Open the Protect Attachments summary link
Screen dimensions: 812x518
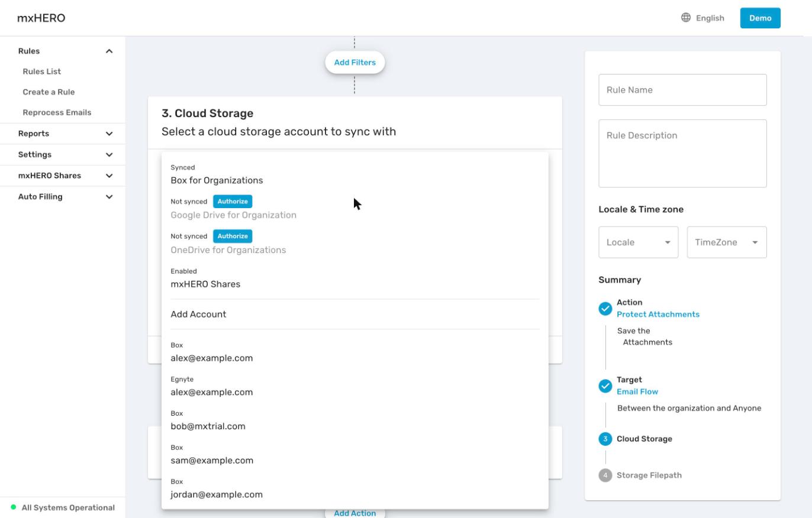tap(658, 315)
